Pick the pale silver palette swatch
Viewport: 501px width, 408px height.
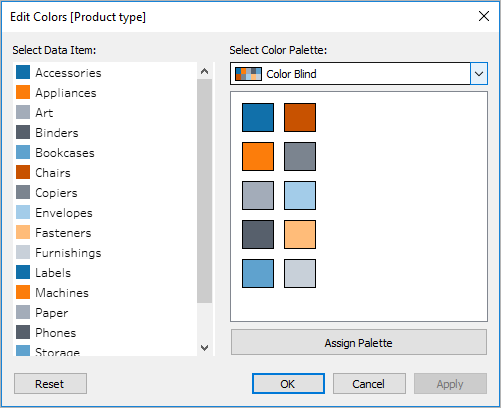coord(300,273)
